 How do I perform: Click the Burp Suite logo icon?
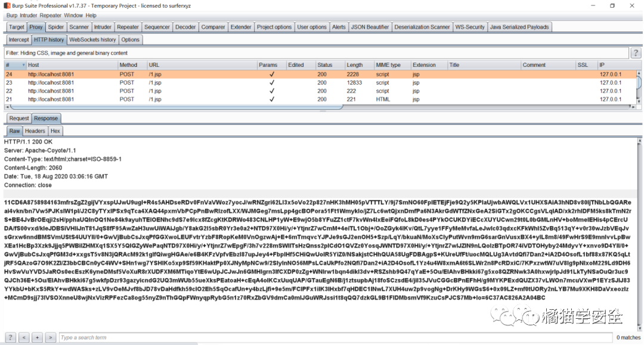tap(7, 6)
